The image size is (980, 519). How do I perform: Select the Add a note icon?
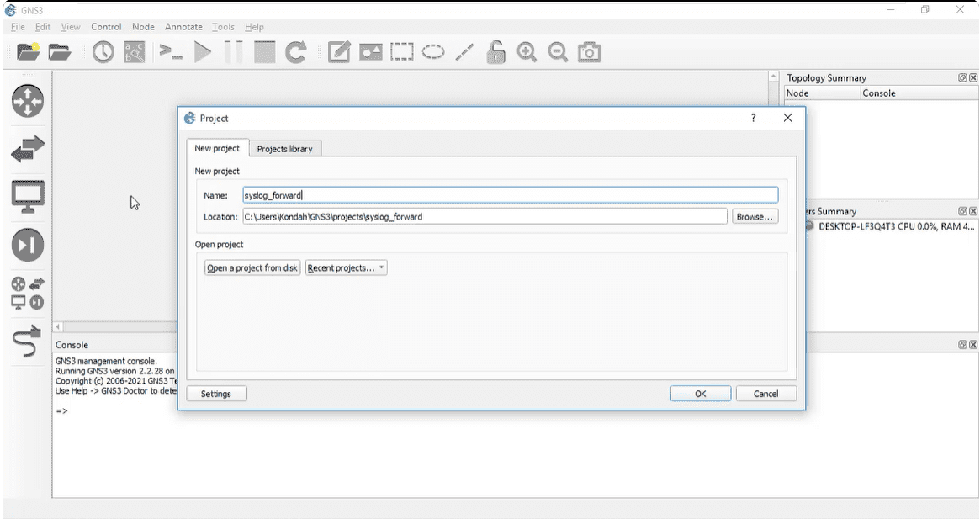click(x=339, y=52)
